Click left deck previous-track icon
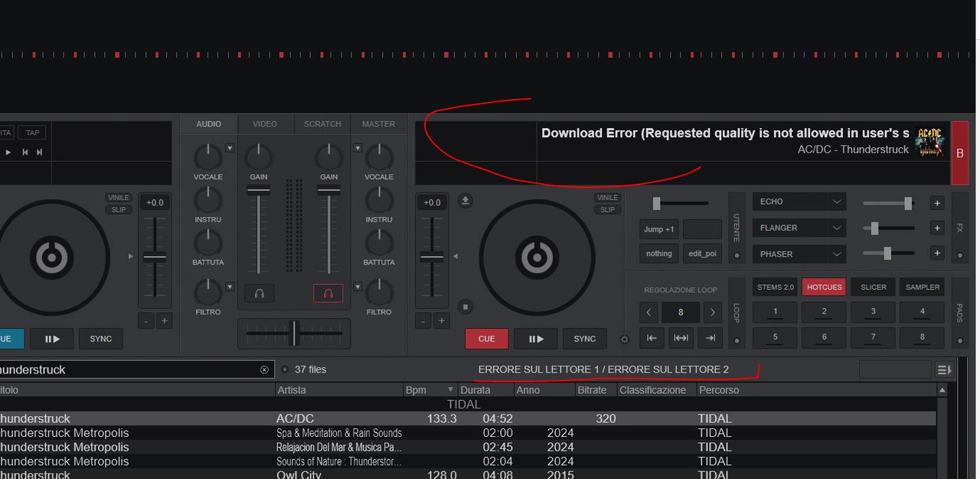 [x=25, y=152]
